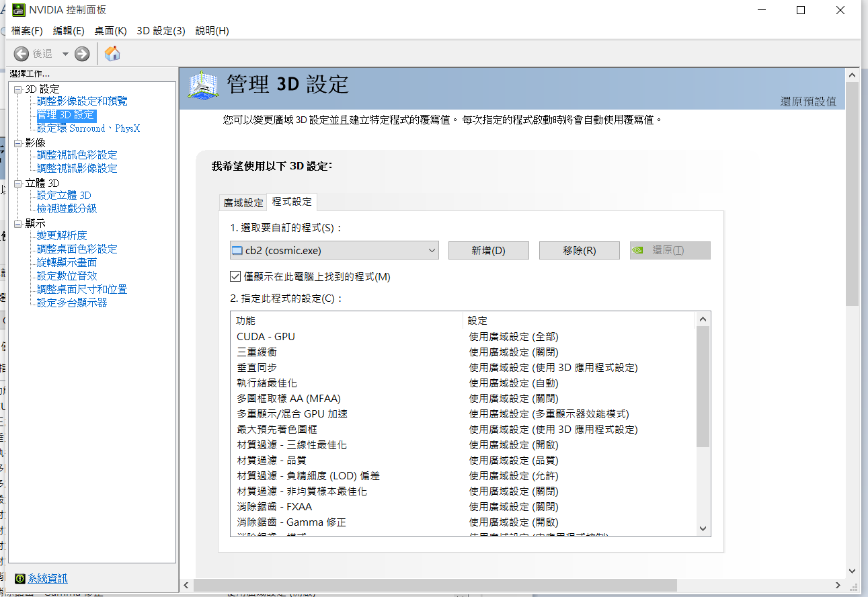Select the 多圖框取樣 AA (MFAA) row
The image size is (868, 597).
[x=464, y=398]
